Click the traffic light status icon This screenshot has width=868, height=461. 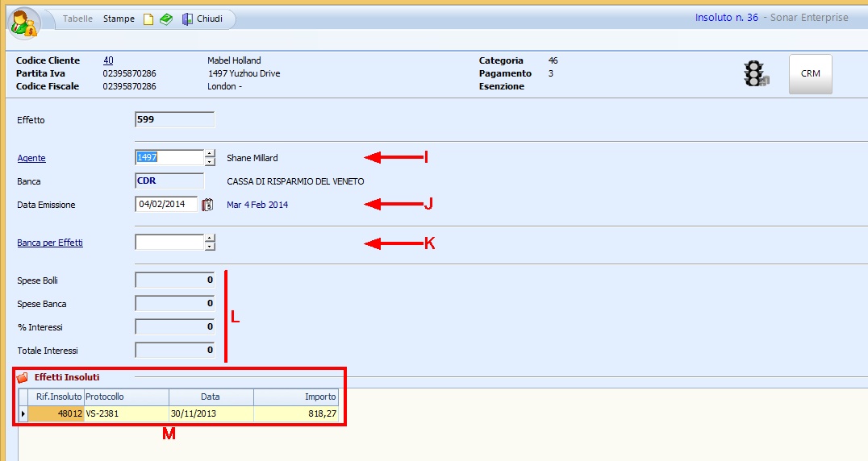[x=756, y=73]
